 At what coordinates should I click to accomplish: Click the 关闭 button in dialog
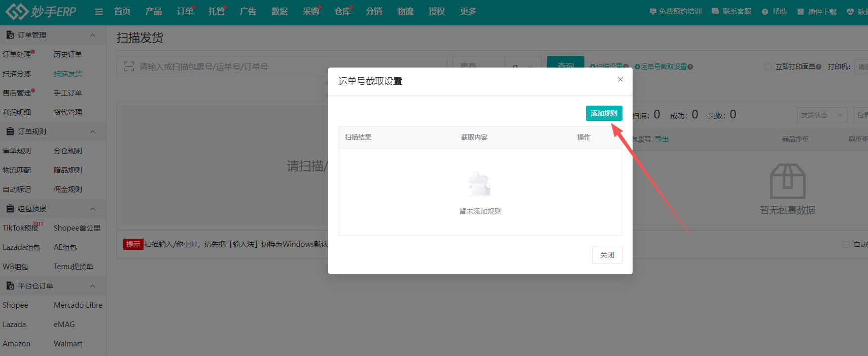click(x=607, y=255)
